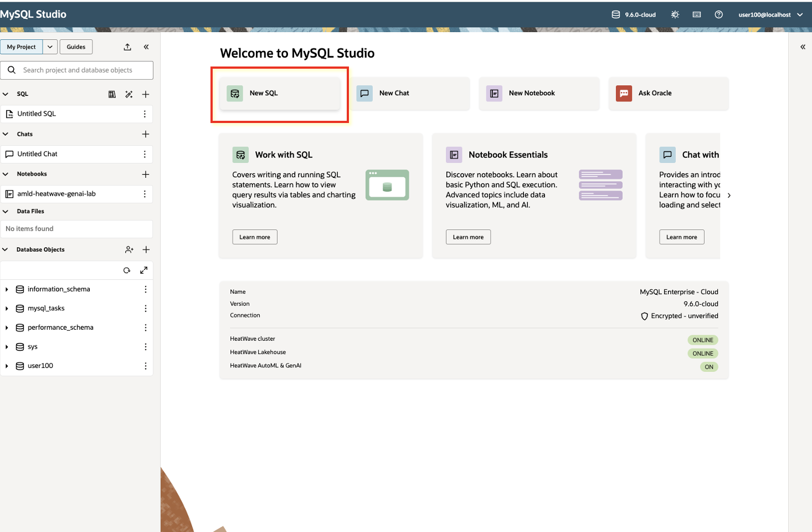The height and width of the screenshot is (532, 812).
Task: Toggle the light/dark theme sun icon
Action: tap(675, 15)
